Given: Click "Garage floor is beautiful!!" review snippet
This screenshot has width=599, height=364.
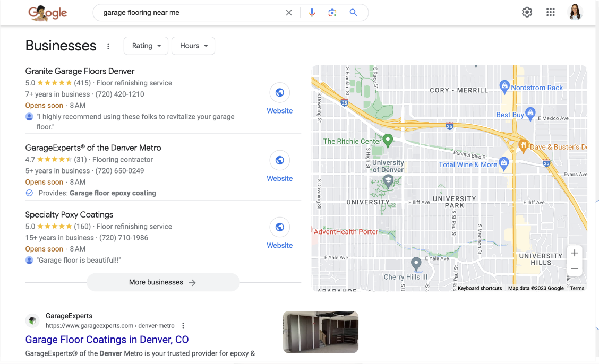Looking at the screenshot, I should (x=79, y=260).
